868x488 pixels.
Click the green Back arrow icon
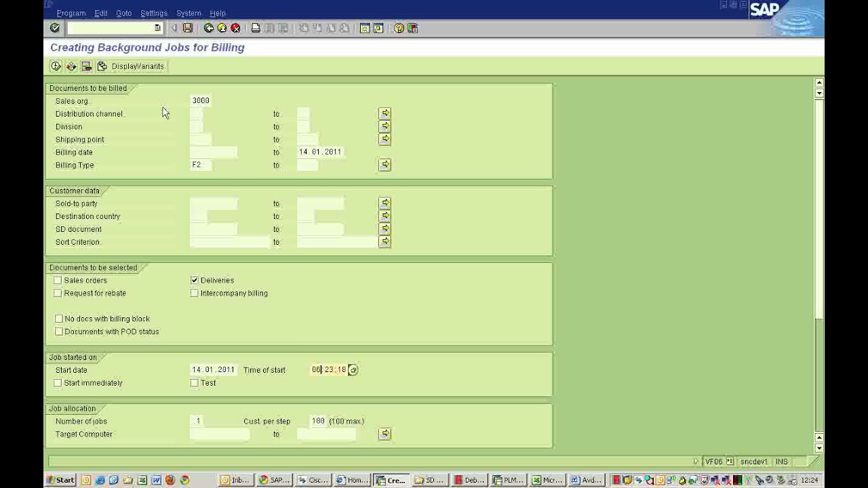coord(209,28)
